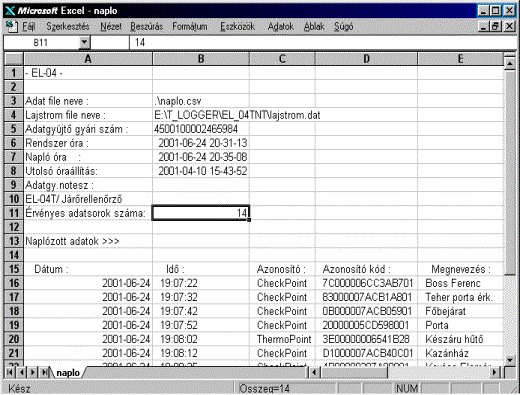The width and height of the screenshot is (520, 395).
Task: Minimize the workbook window inside Excel
Action: point(484,26)
